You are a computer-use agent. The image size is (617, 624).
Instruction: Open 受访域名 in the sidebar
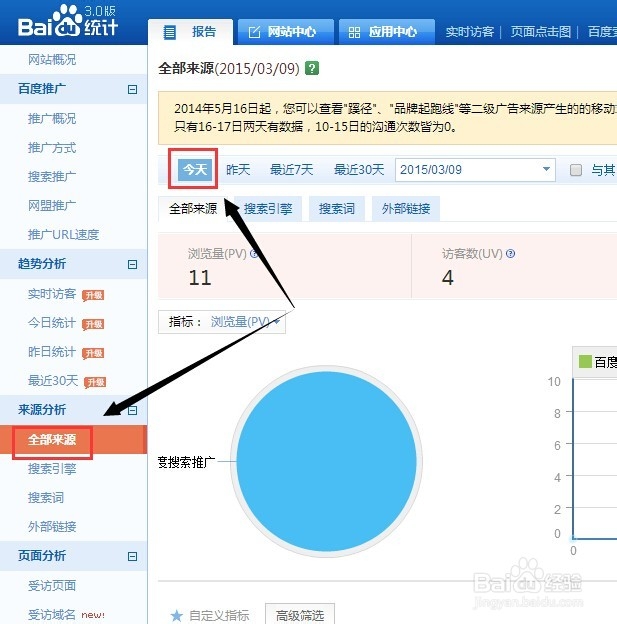click(52, 615)
